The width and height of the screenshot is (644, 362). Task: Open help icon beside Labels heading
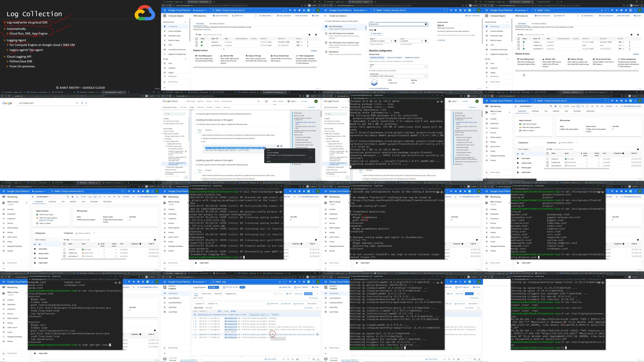pos(375,30)
